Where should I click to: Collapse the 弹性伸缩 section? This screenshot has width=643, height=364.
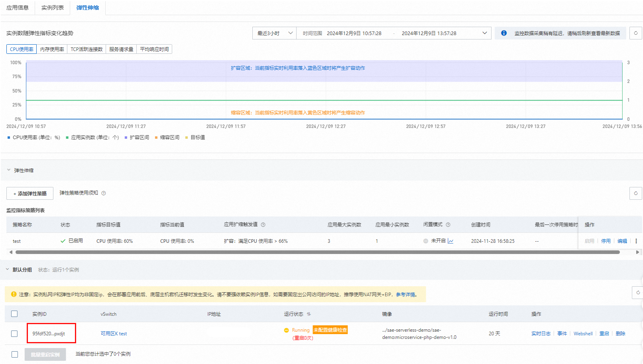(x=9, y=170)
